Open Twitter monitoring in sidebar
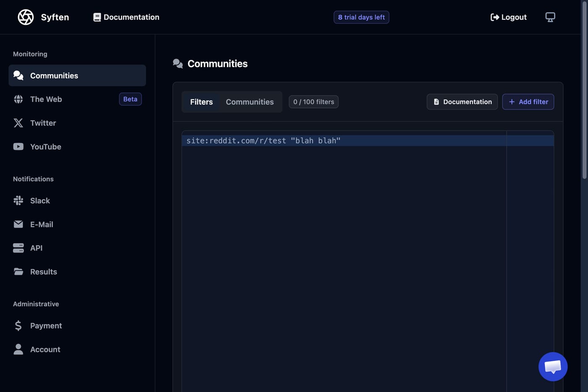This screenshot has height=392, width=588. (x=77, y=123)
